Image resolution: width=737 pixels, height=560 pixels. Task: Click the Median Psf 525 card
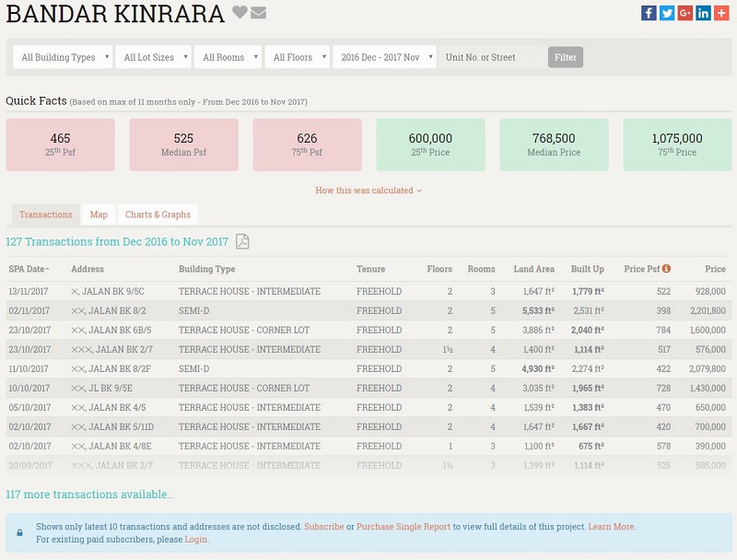[x=183, y=145]
